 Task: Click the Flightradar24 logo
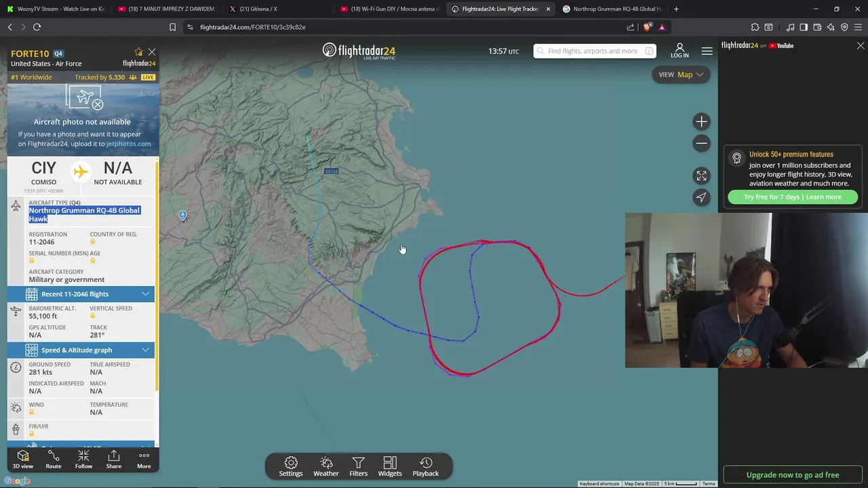359,51
